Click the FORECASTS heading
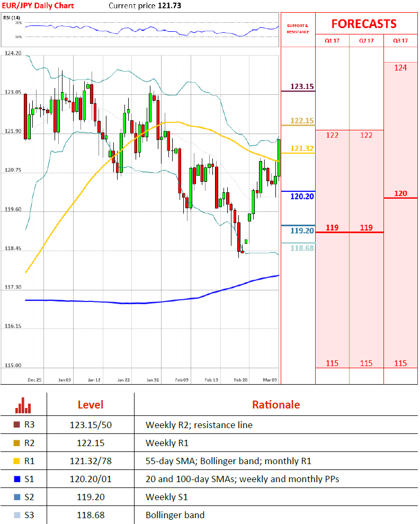 (x=364, y=24)
